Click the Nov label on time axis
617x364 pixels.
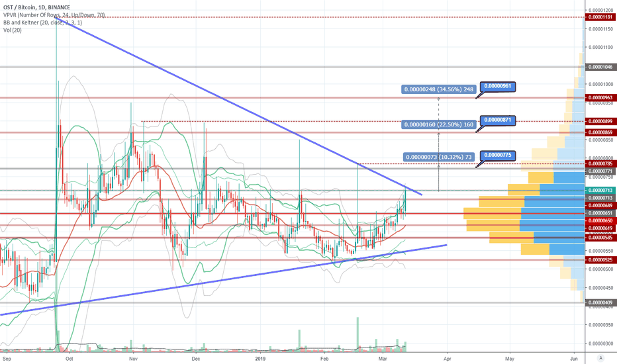pos(133,359)
